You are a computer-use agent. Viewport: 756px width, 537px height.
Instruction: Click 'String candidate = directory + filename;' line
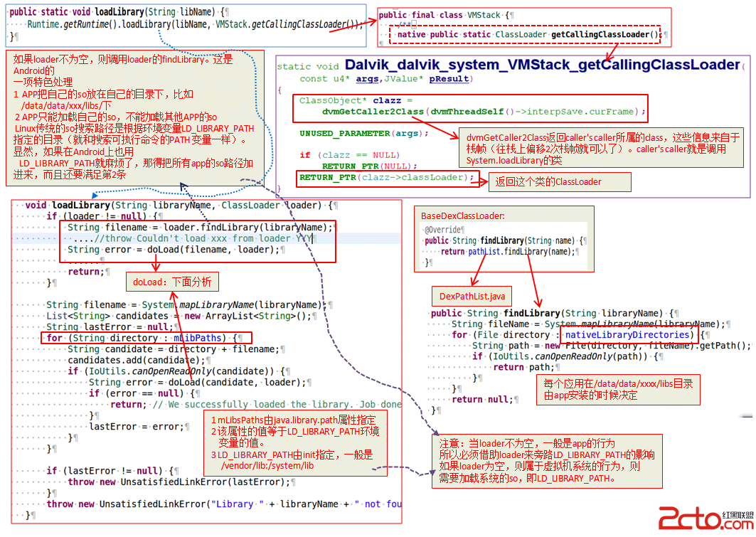point(173,349)
